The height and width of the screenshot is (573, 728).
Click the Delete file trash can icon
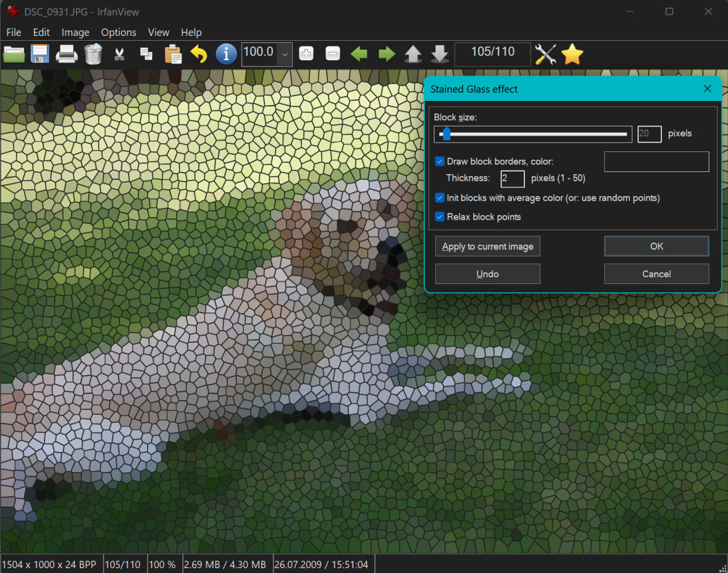tap(93, 54)
